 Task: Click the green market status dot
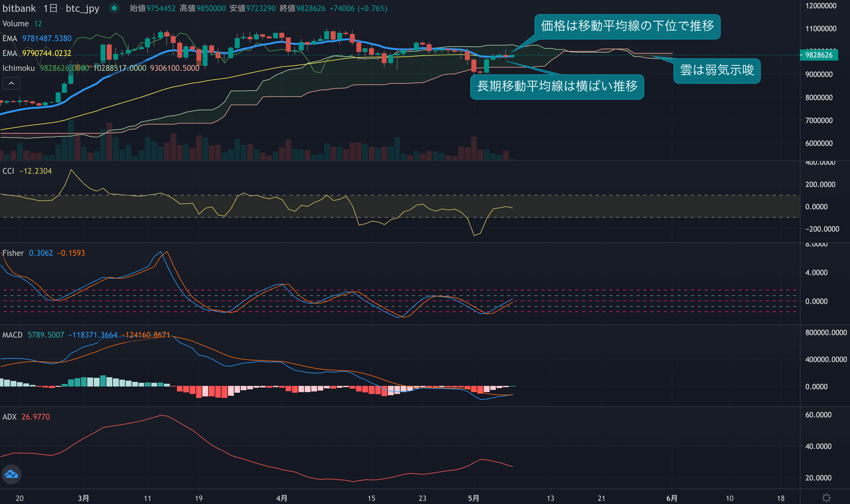pyautogui.click(x=114, y=8)
